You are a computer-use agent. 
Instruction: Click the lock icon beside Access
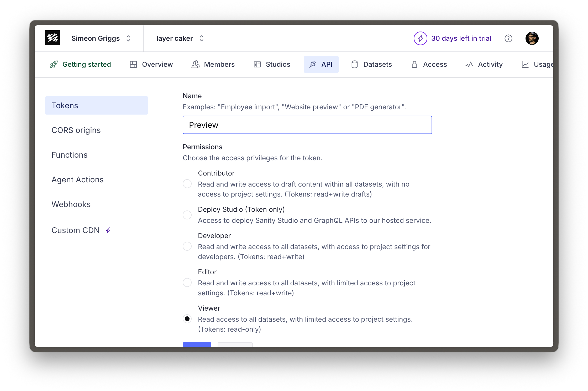point(414,64)
